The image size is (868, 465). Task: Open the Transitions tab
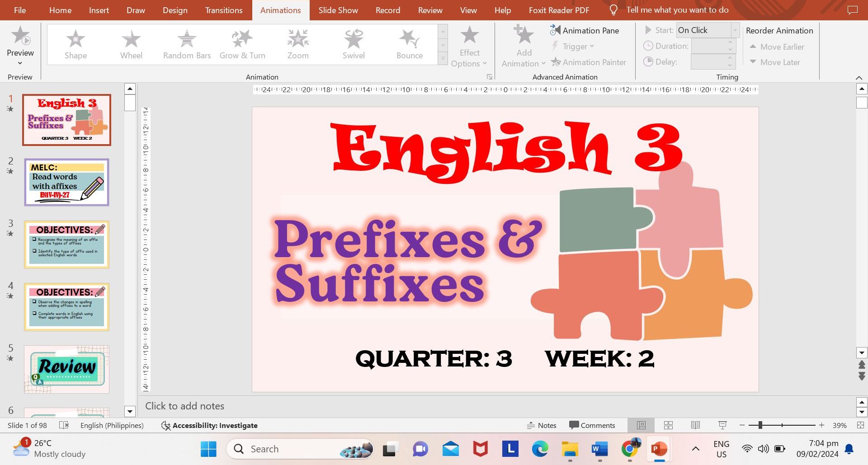[x=224, y=10]
